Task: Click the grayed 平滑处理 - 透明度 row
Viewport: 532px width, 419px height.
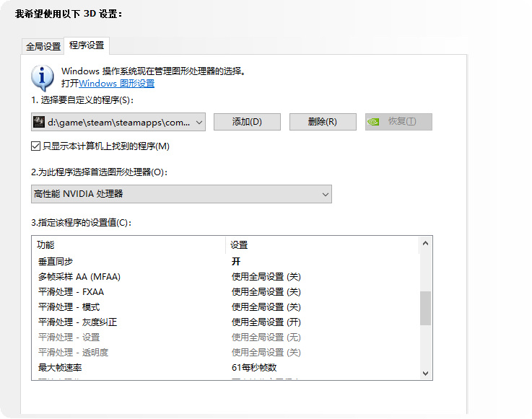Action: click(x=225, y=353)
